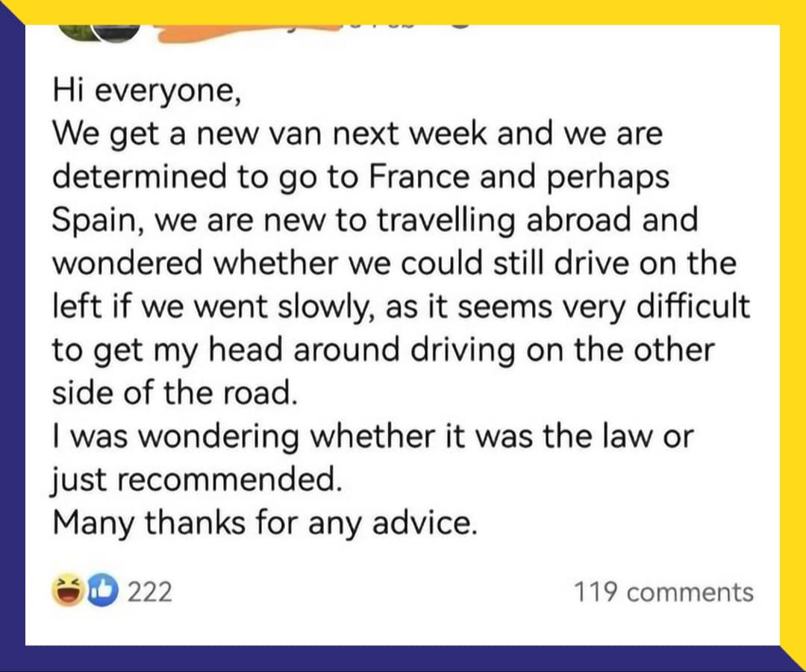Click the 'side of the road.' line
806x672 pixels.
[x=175, y=394]
